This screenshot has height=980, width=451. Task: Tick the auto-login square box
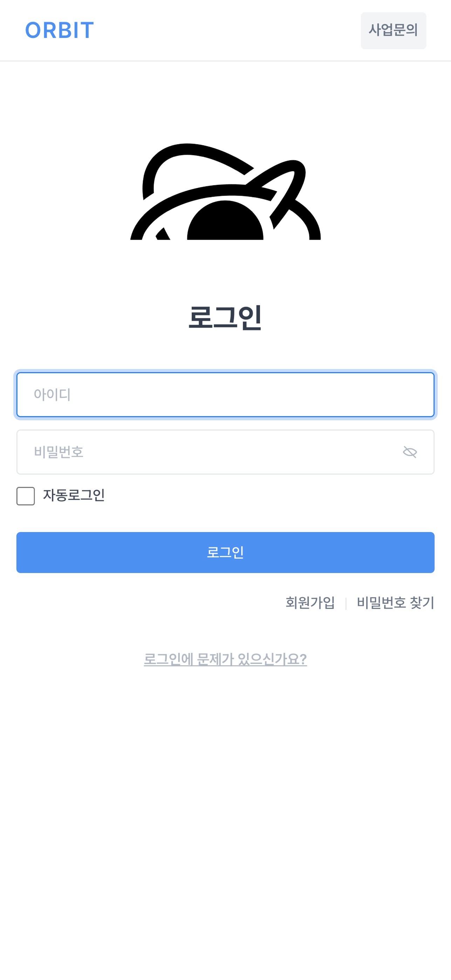tap(26, 496)
